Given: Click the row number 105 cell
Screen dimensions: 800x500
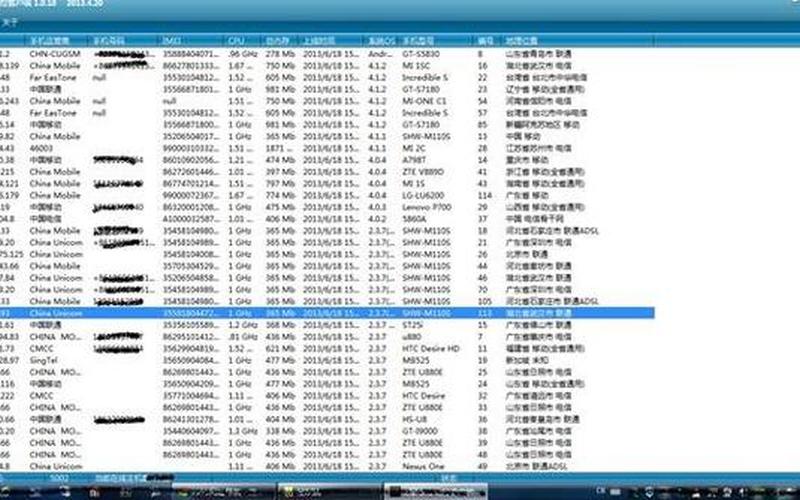Looking at the screenshot, I should [x=485, y=302].
